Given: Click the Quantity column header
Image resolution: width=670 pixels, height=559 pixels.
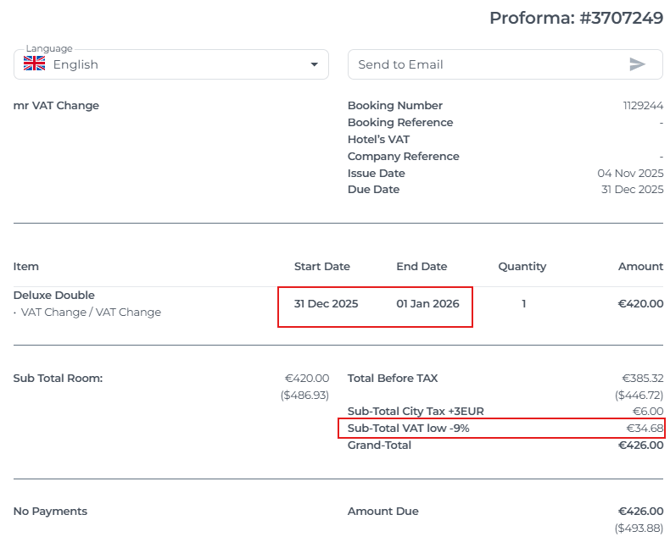Looking at the screenshot, I should (x=522, y=266).
